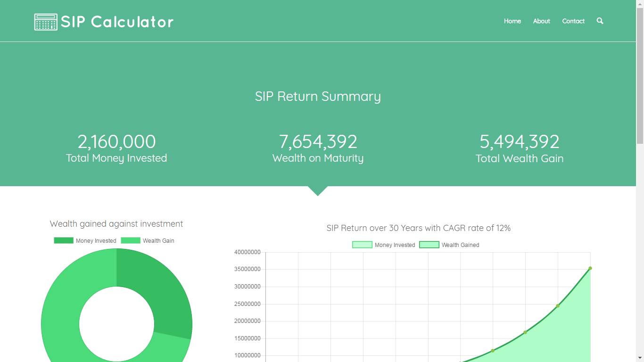Click the 35000000 y-axis label

[248, 270]
